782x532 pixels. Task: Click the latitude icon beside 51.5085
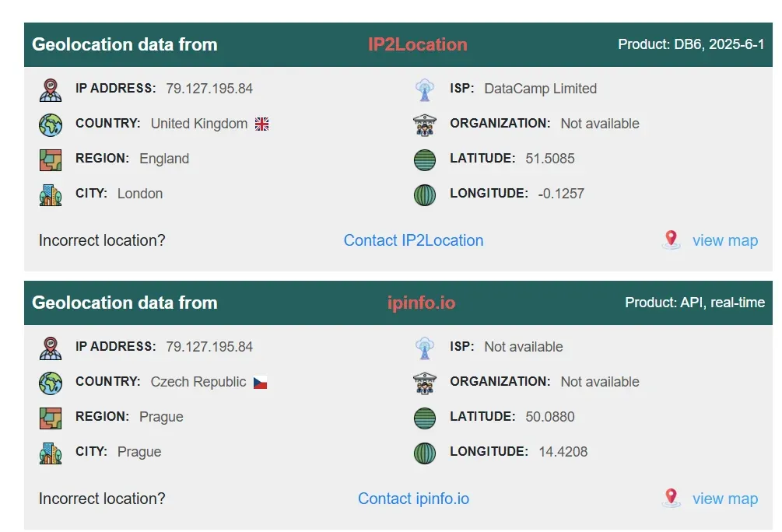[425, 159]
